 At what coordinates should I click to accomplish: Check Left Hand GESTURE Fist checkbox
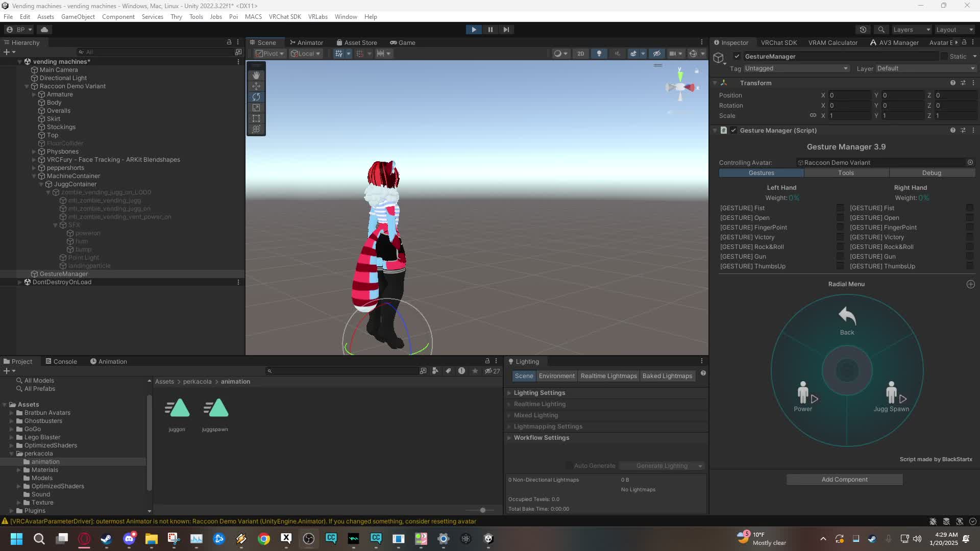840,208
